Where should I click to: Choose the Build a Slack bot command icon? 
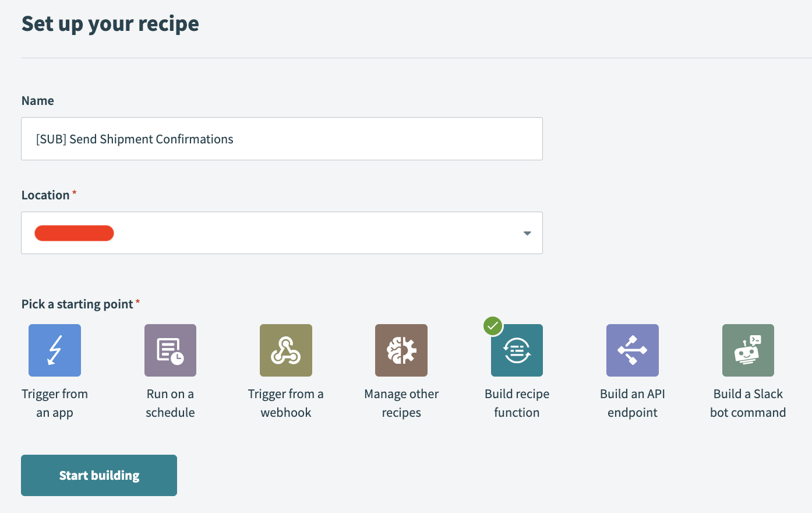pyautogui.click(x=748, y=350)
